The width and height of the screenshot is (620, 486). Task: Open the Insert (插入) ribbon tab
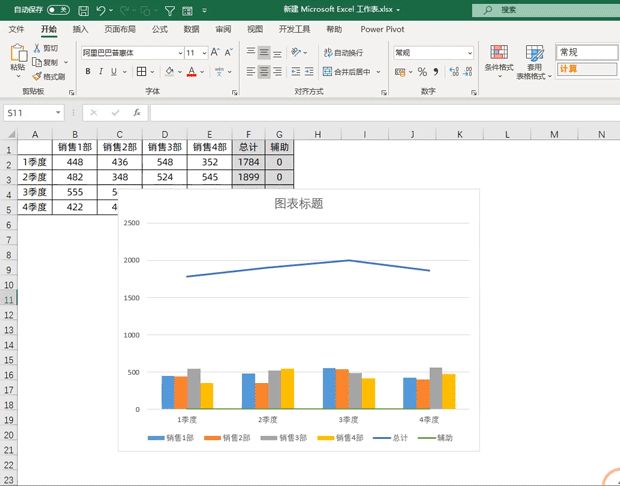pyautogui.click(x=80, y=29)
